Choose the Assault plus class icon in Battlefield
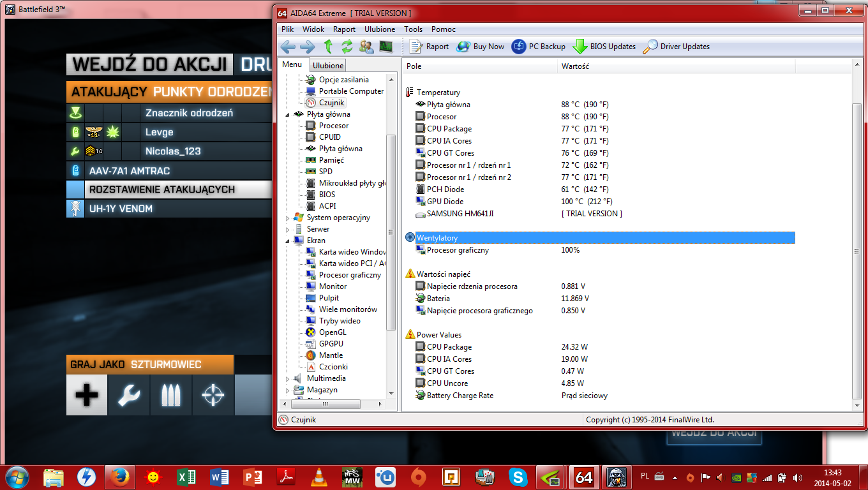This screenshot has height=490, width=868. click(87, 396)
